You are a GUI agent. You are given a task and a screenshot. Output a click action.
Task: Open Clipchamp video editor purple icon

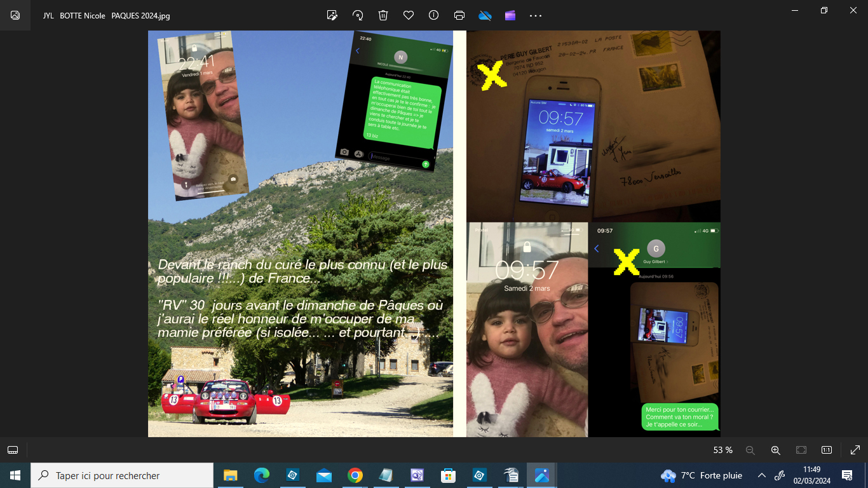pos(510,15)
